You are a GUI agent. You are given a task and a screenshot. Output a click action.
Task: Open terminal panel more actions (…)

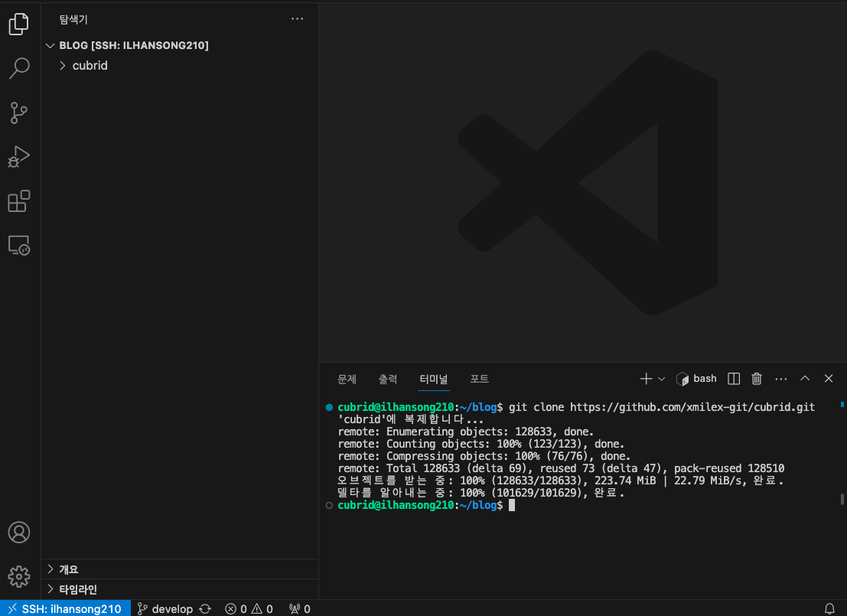pyautogui.click(x=781, y=379)
